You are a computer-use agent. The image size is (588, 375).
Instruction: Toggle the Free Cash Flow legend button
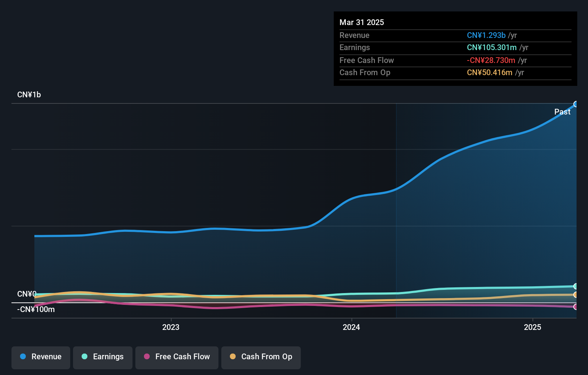coord(177,357)
